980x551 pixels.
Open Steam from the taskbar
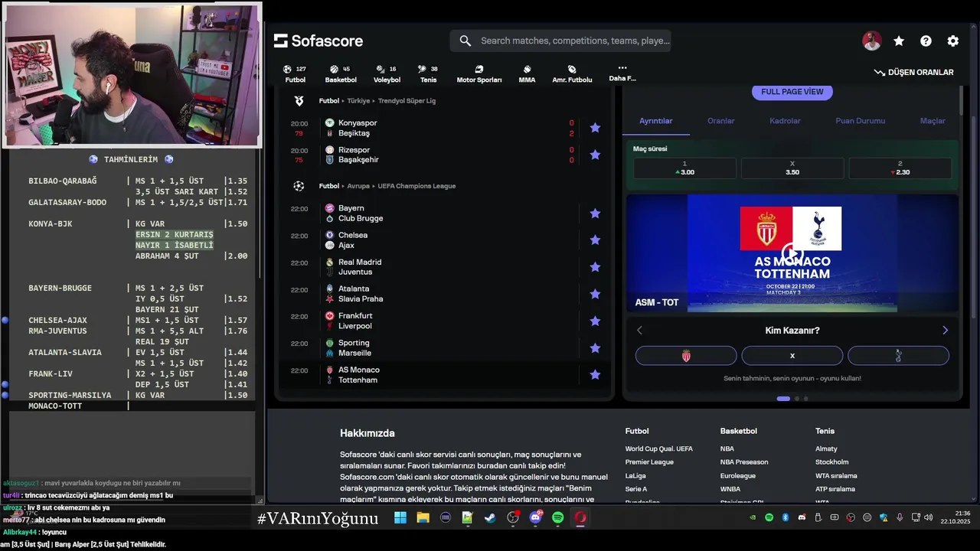(x=490, y=518)
